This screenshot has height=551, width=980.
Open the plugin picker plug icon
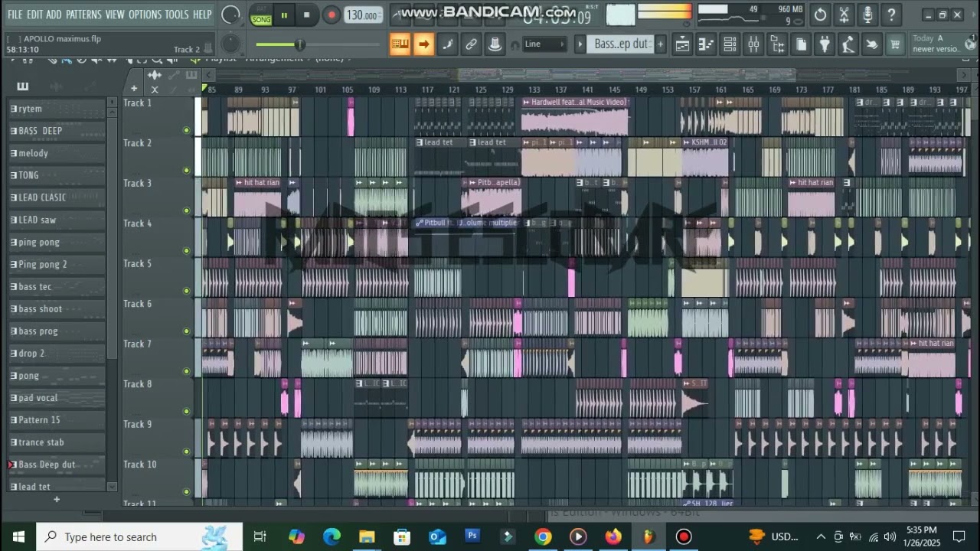coord(825,44)
